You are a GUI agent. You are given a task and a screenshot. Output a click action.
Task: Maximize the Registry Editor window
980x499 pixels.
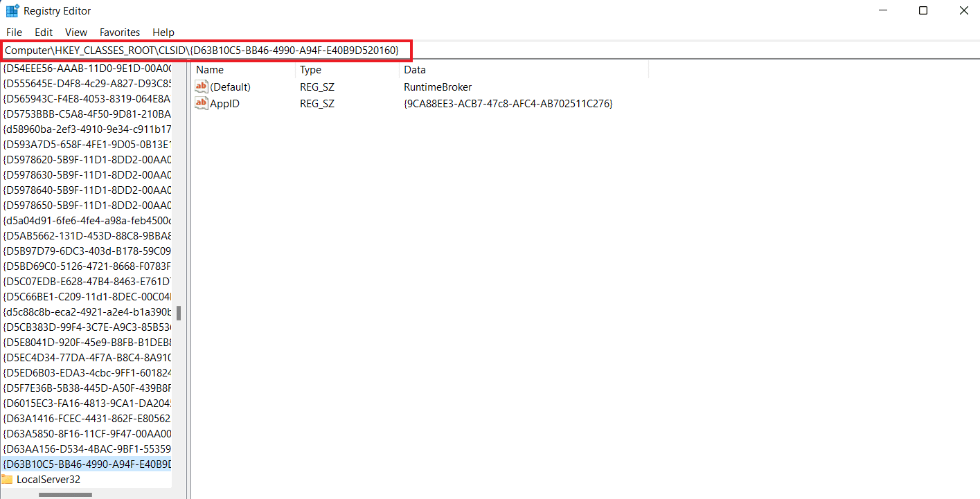[923, 11]
